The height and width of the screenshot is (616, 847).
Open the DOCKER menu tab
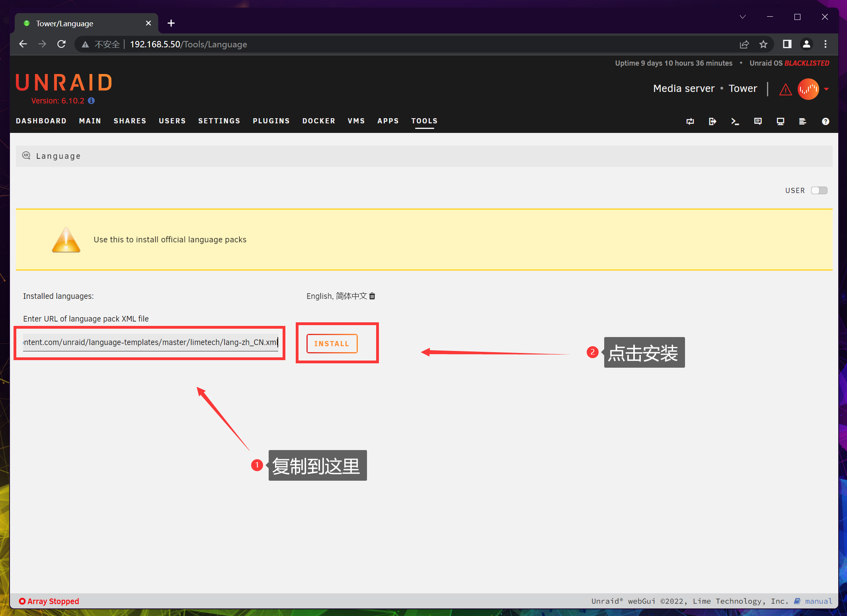(x=318, y=121)
